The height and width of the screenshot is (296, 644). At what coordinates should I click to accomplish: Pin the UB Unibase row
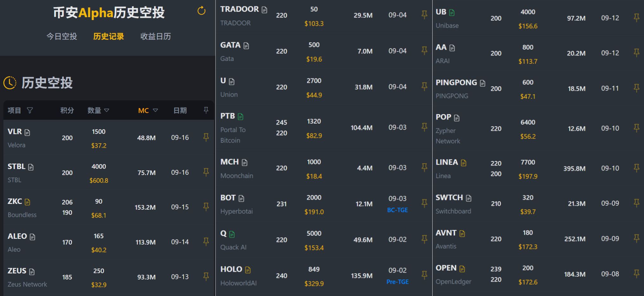(636, 18)
